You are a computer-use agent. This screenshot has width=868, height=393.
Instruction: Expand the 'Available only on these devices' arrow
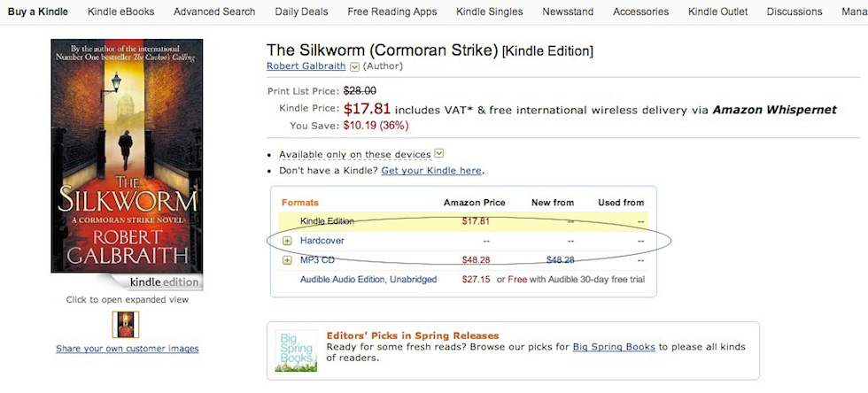(x=439, y=153)
